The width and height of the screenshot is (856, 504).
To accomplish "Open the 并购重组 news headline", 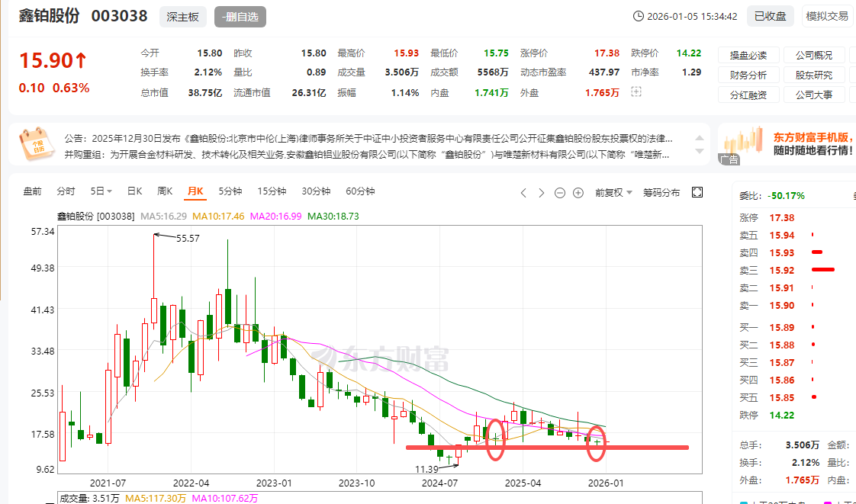I will point(367,154).
